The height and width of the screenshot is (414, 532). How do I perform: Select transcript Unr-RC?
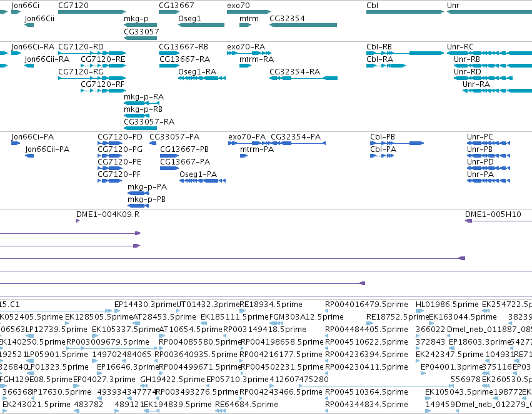point(460,47)
